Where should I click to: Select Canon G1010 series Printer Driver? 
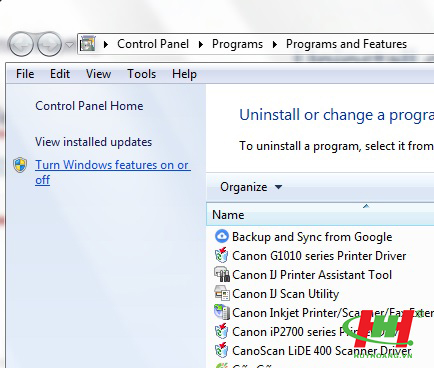(x=319, y=256)
